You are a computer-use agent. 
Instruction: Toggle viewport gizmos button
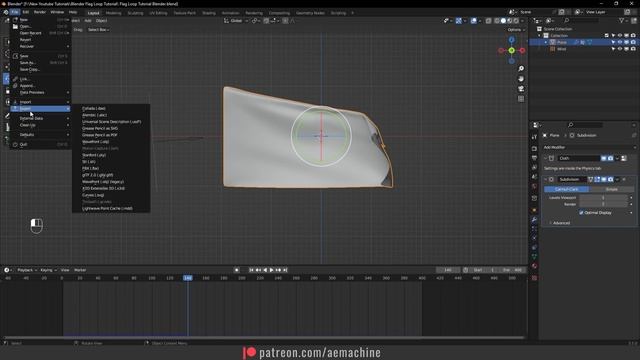pyautogui.click(x=459, y=21)
